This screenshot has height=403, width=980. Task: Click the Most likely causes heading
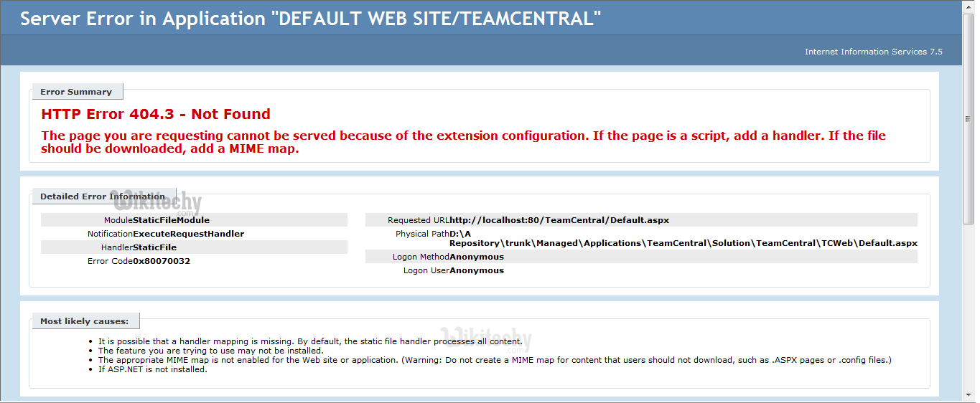tap(85, 321)
